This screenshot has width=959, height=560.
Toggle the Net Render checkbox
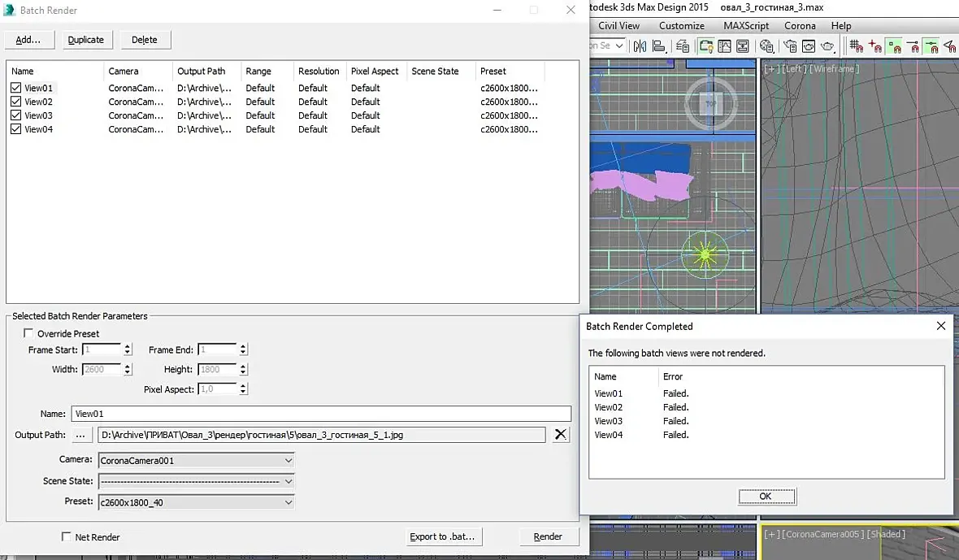click(67, 537)
